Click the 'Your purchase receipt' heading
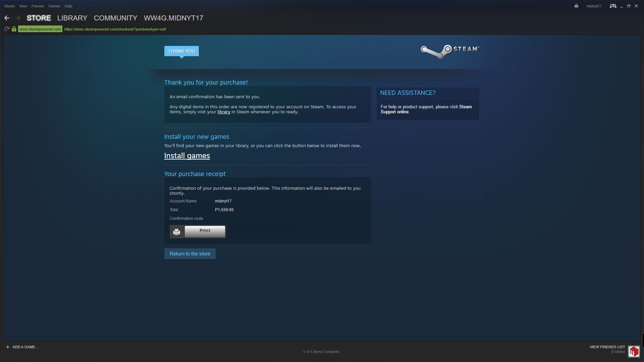Viewport: 644px width, 362px height. tap(195, 174)
